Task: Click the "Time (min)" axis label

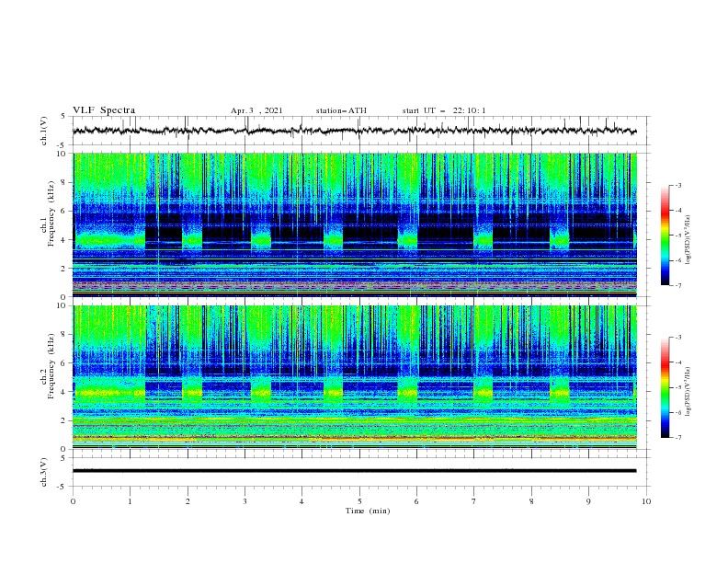Action: (x=368, y=511)
